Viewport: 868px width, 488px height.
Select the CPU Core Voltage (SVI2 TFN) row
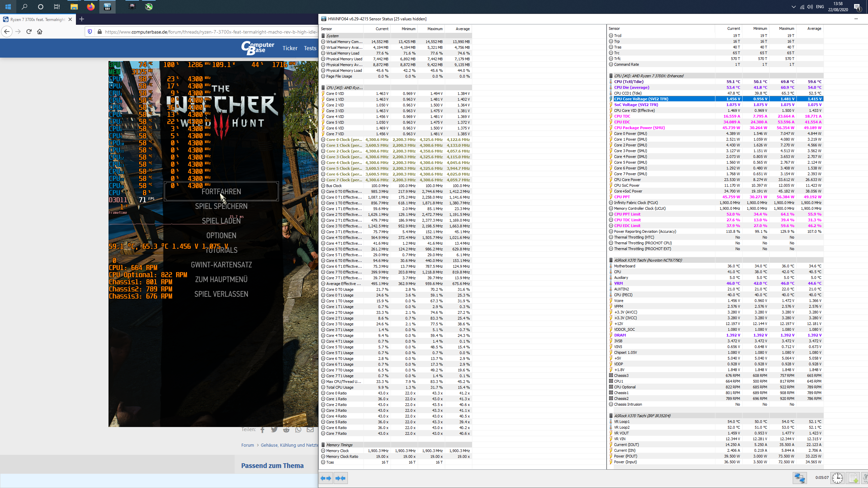point(715,99)
